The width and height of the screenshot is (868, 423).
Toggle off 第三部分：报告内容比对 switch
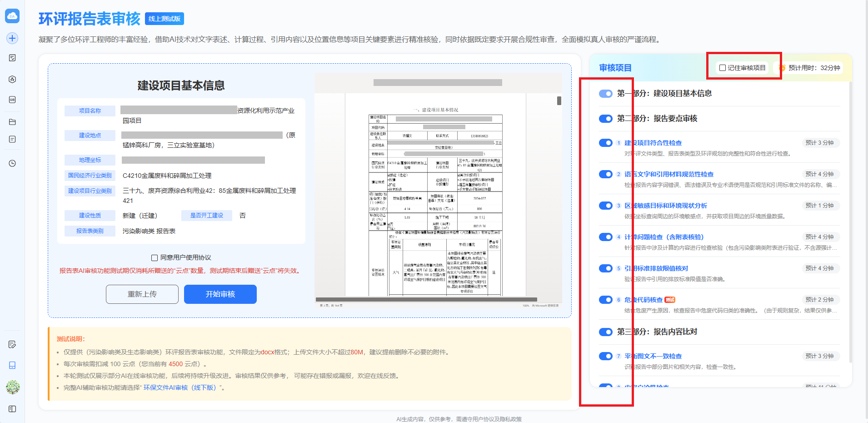tap(606, 332)
